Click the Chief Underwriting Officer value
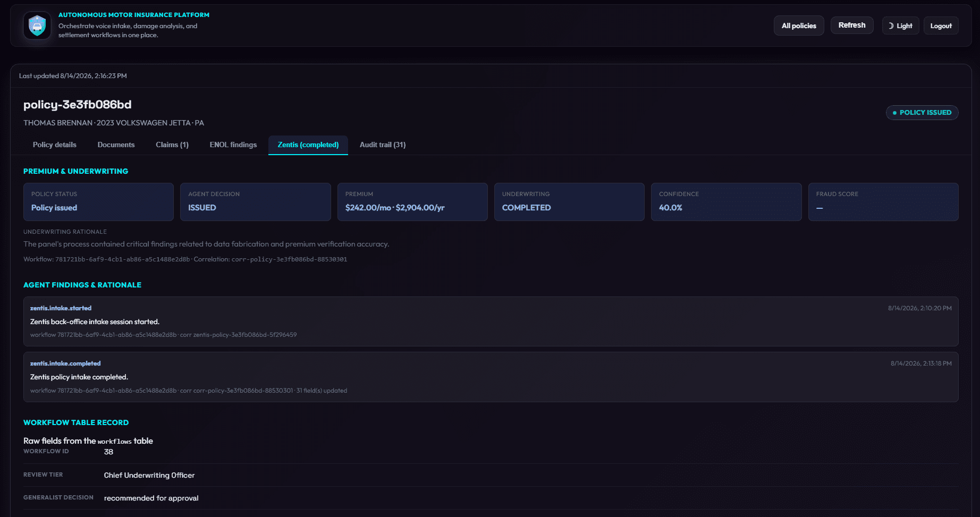 tap(149, 475)
